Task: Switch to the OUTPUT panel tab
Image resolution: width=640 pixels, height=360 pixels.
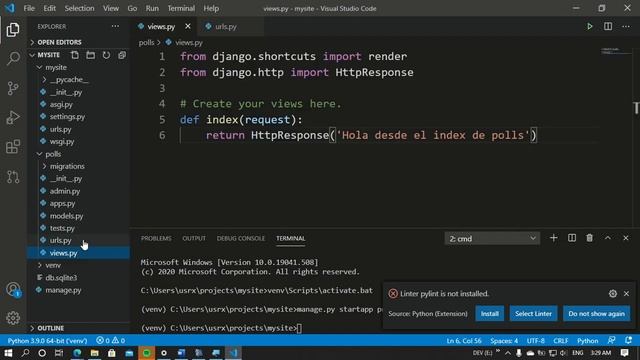Action: click(194, 238)
